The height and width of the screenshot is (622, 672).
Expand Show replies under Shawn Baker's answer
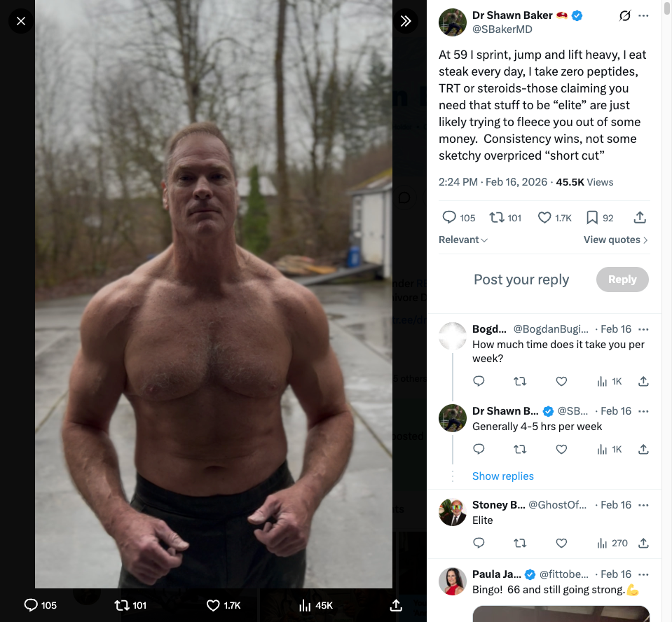pyautogui.click(x=502, y=476)
